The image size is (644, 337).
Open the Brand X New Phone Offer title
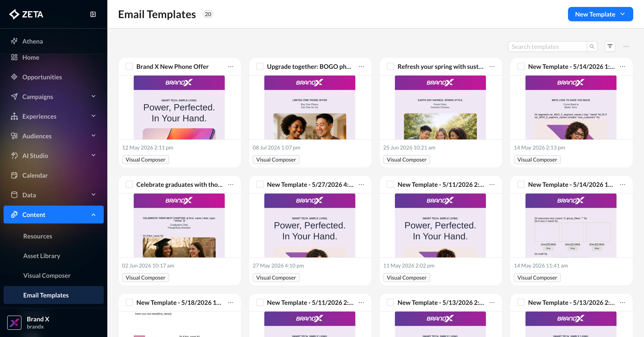[x=172, y=66]
